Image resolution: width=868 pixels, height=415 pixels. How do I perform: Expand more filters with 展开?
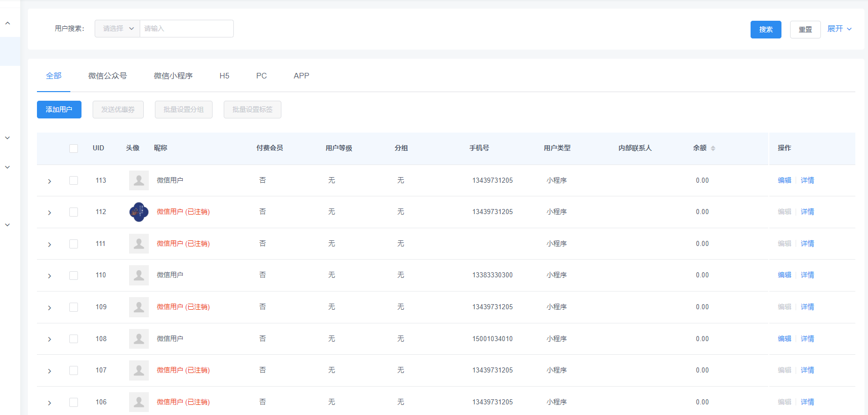coord(839,29)
